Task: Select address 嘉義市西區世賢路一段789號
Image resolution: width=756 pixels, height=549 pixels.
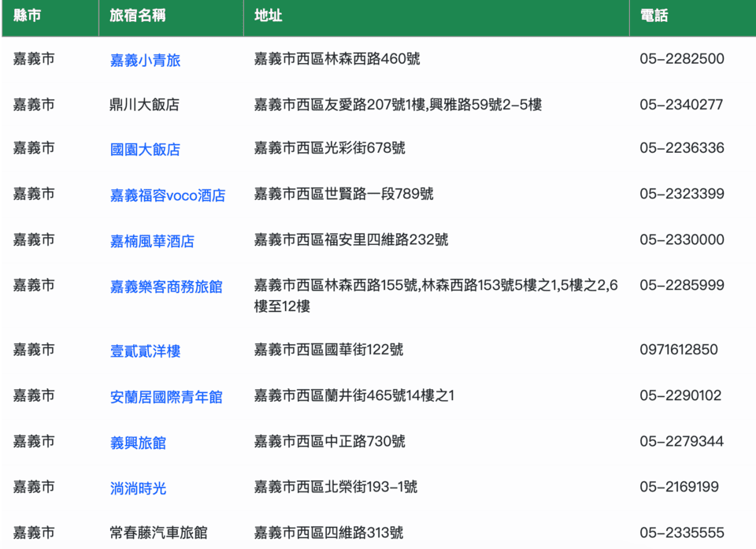Action: 344,194
